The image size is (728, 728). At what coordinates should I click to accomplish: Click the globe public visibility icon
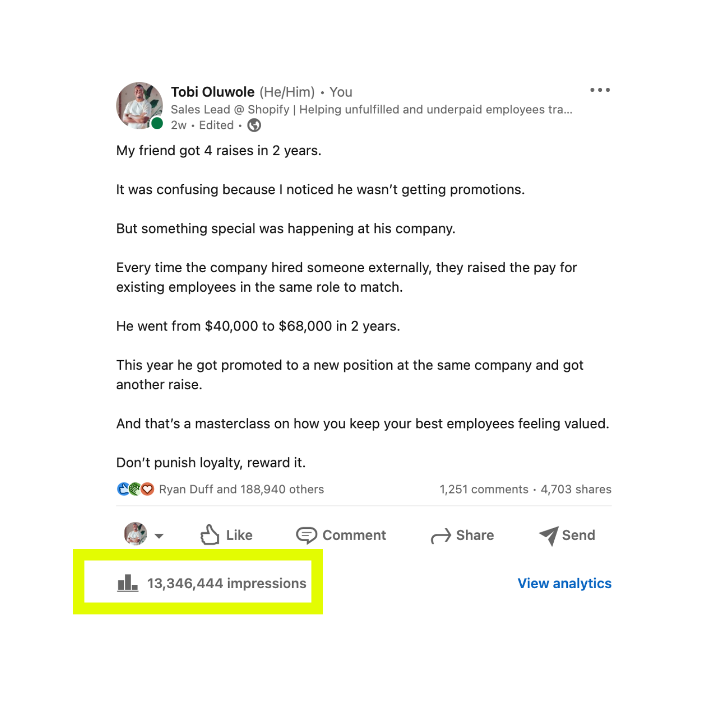(x=254, y=125)
